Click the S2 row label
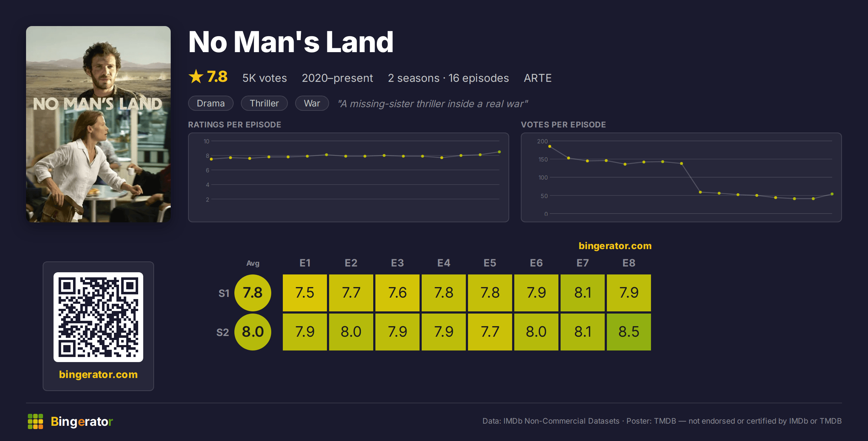This screenshot has width=868, height=441. click(223, 332)
